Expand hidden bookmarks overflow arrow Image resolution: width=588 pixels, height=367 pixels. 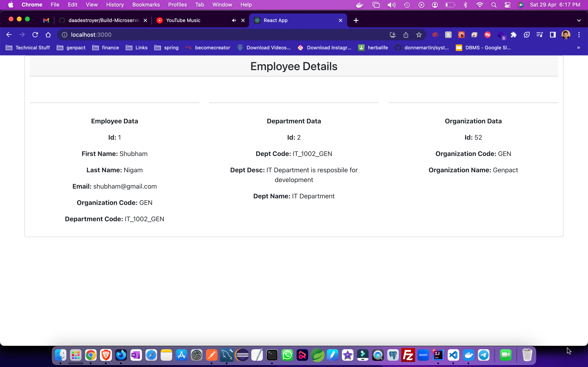(x=579, y=48)
